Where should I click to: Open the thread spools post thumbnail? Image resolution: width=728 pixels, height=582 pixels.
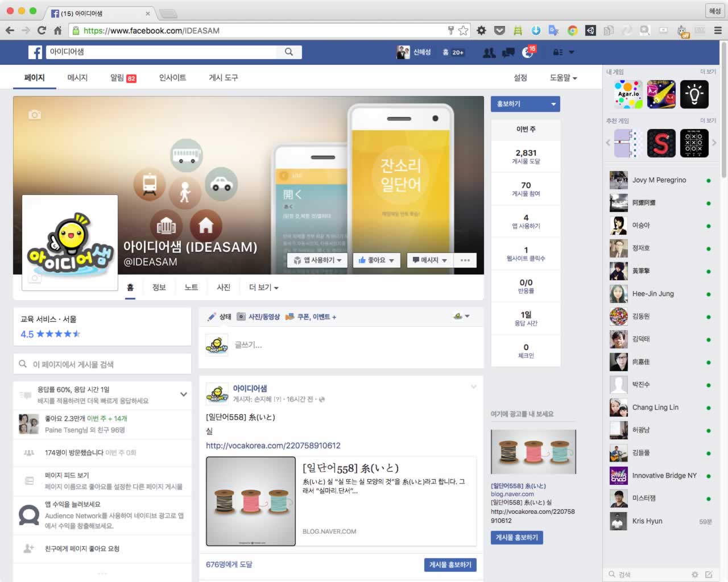(x=251, y=501)
